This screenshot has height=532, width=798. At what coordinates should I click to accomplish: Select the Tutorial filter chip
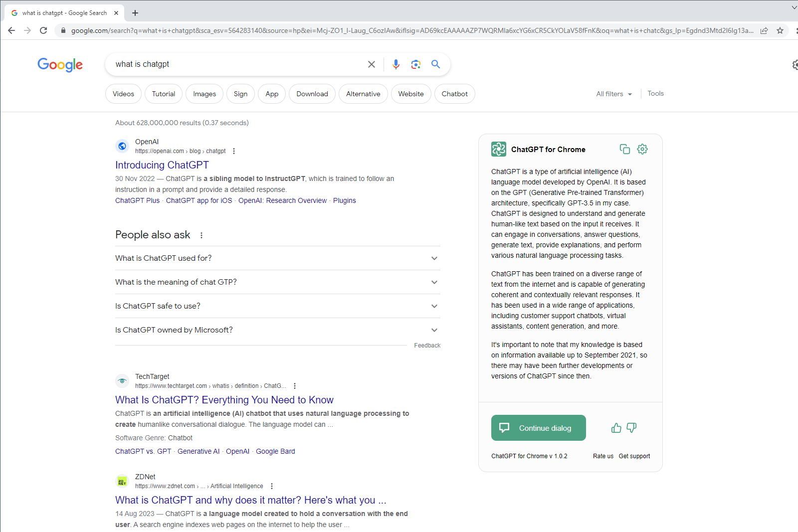pos(164,94)
